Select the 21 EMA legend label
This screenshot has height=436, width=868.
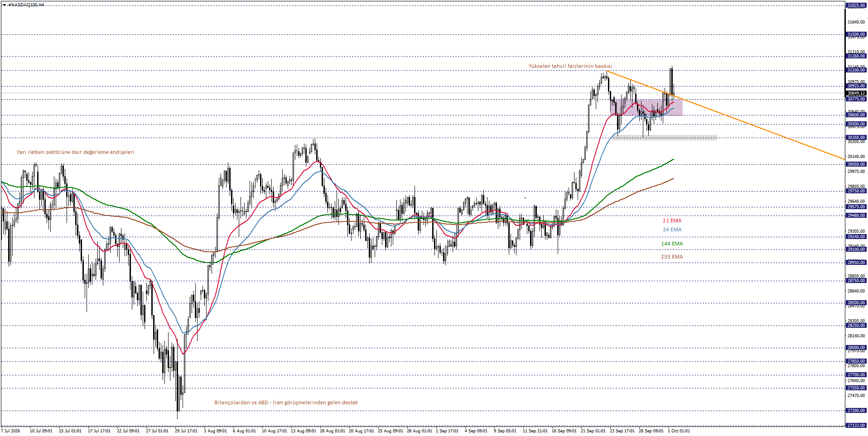[x=672, y=220]
